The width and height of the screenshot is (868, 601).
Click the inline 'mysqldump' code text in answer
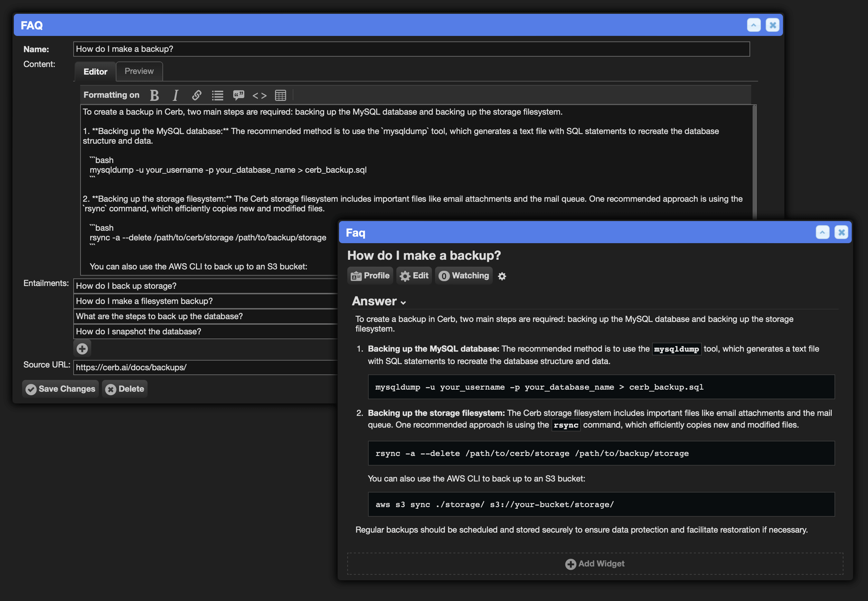pos(676,349)
